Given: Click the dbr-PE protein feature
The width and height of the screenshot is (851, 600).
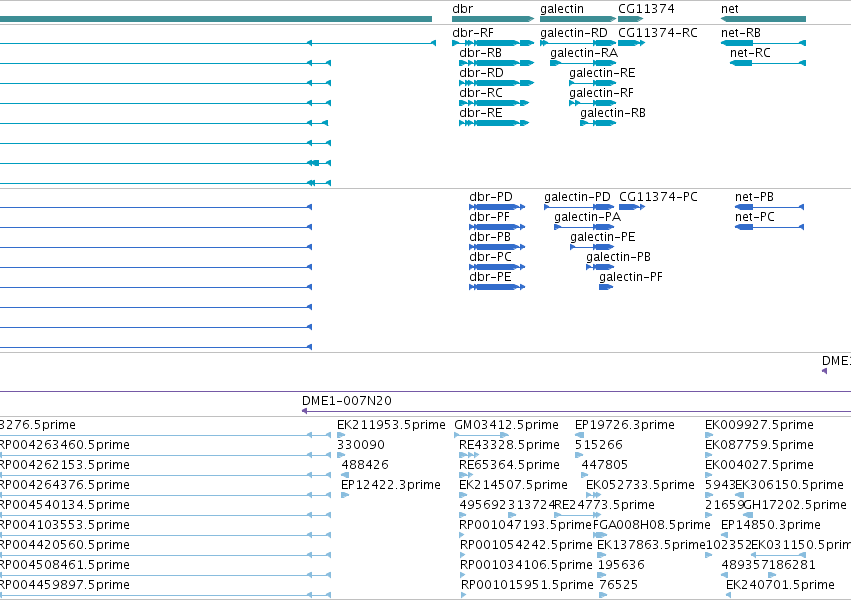Looking at the screenshot, I should (x=497, y=287).
